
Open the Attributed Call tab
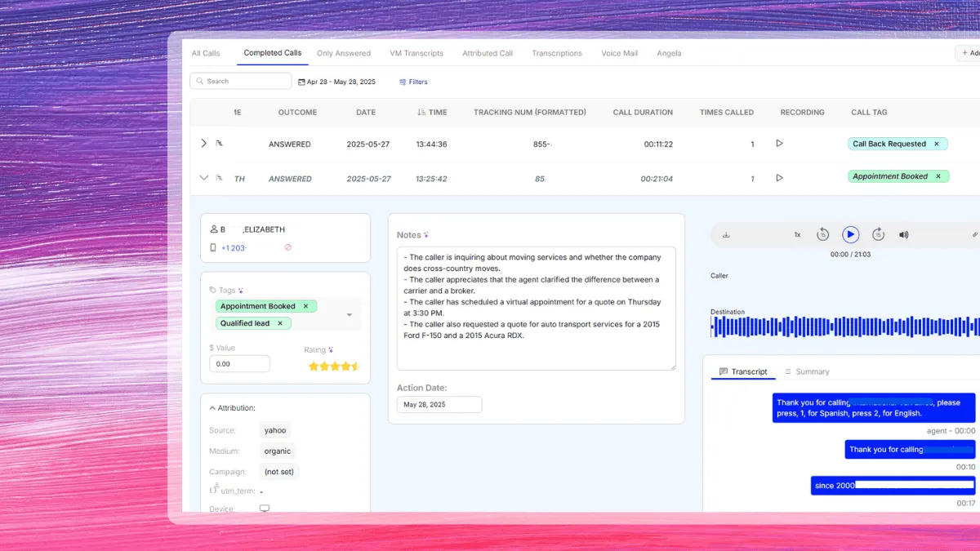click(488, 53)
